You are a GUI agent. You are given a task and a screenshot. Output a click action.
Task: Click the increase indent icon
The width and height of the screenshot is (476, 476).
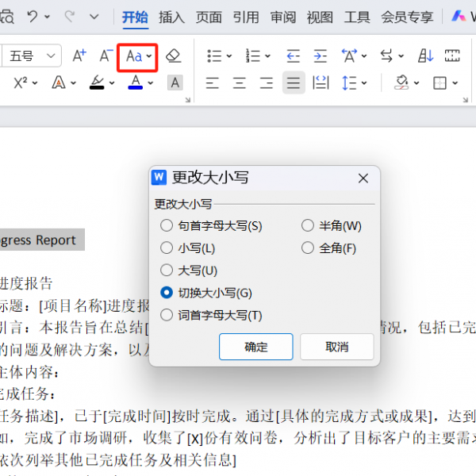320,56
